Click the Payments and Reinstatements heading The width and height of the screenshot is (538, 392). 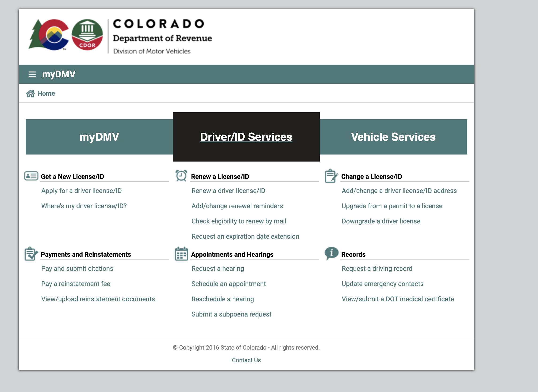86,254
